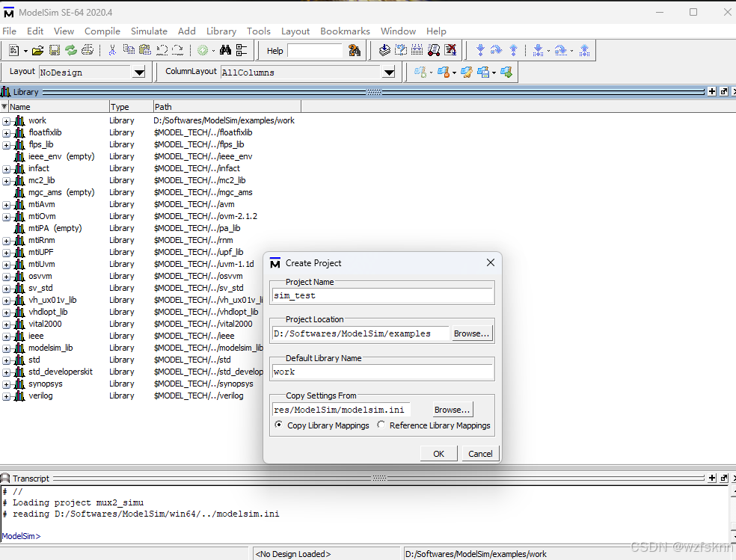Click Browse next to Project Location
The height and width of the screenshot is (560, 736).
[471, 333]
